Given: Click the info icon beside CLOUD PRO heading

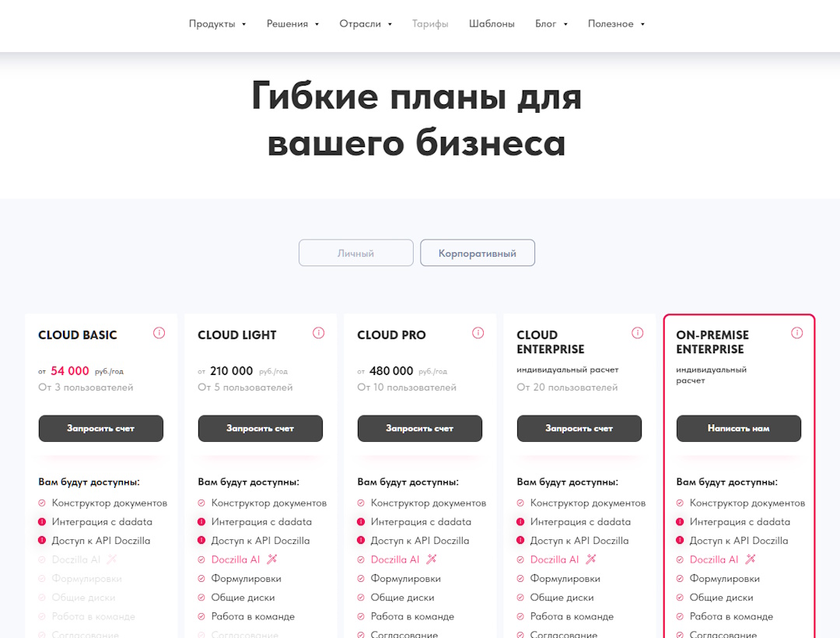Looking at the screenshot, I should [478, 332].
